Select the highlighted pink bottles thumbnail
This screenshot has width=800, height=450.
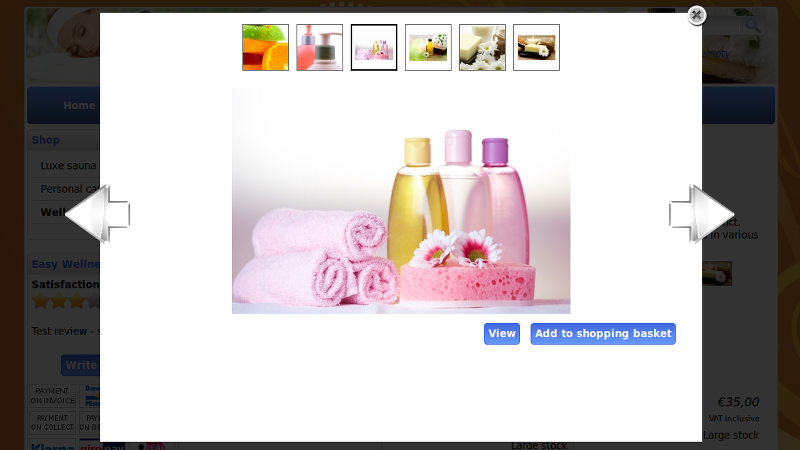click(374, 48)
